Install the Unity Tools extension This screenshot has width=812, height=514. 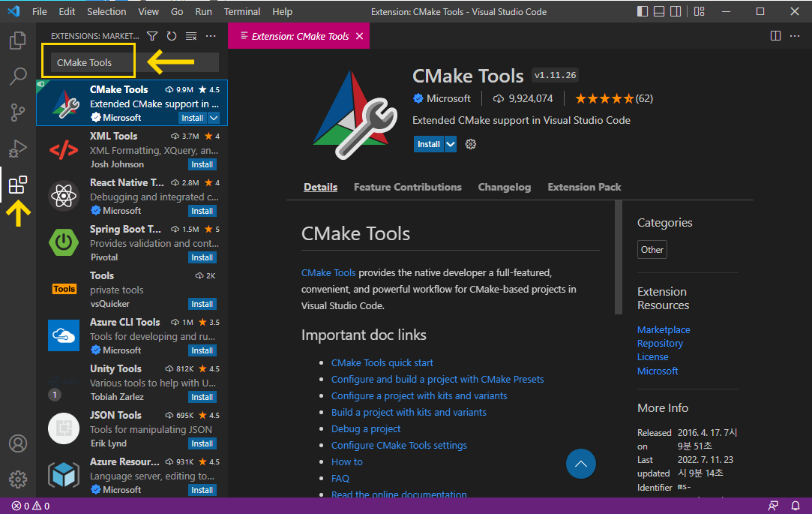point(202,397)
